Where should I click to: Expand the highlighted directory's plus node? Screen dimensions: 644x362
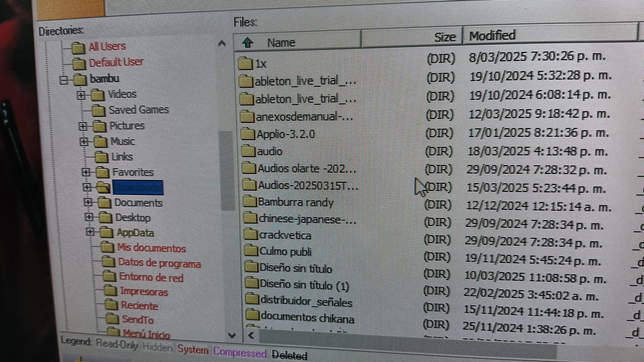87,187
